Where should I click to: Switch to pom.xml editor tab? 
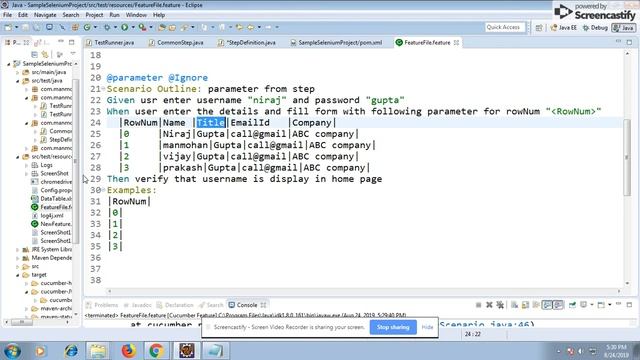[336, 42]
